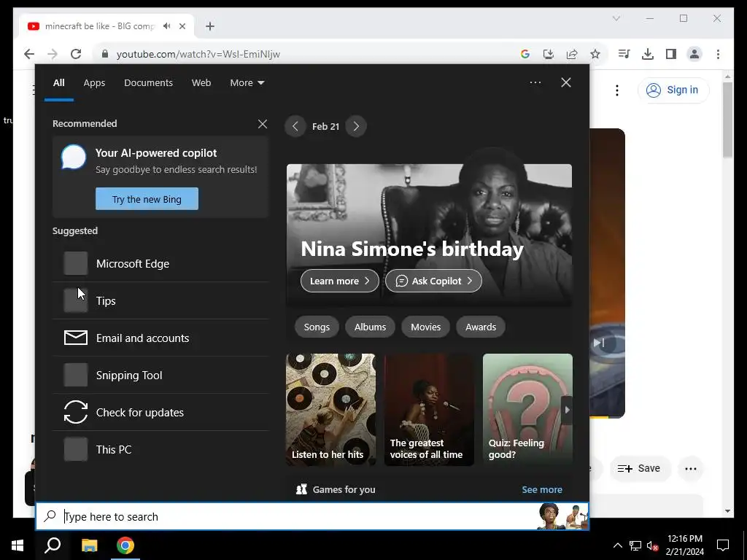Bookmark this page with the star icon
This screenshot has width=747, height=560.
coord(595,54)
